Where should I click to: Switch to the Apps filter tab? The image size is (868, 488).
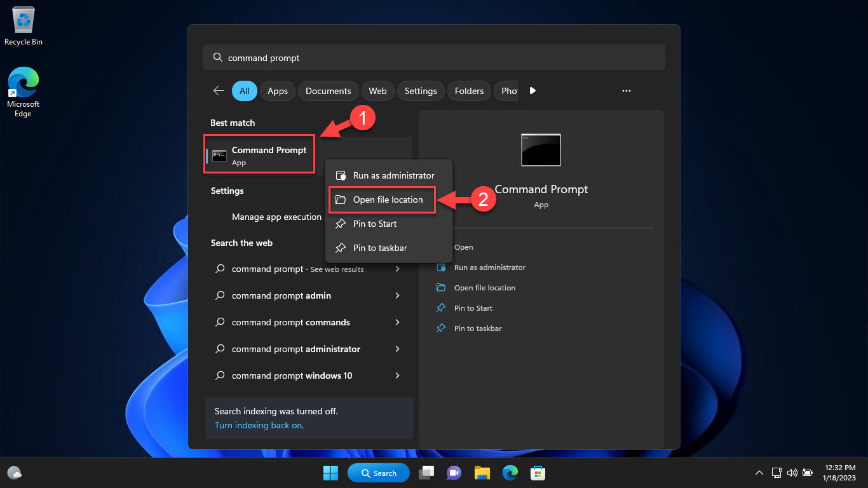pyautogui.click(x=277, y=91)
